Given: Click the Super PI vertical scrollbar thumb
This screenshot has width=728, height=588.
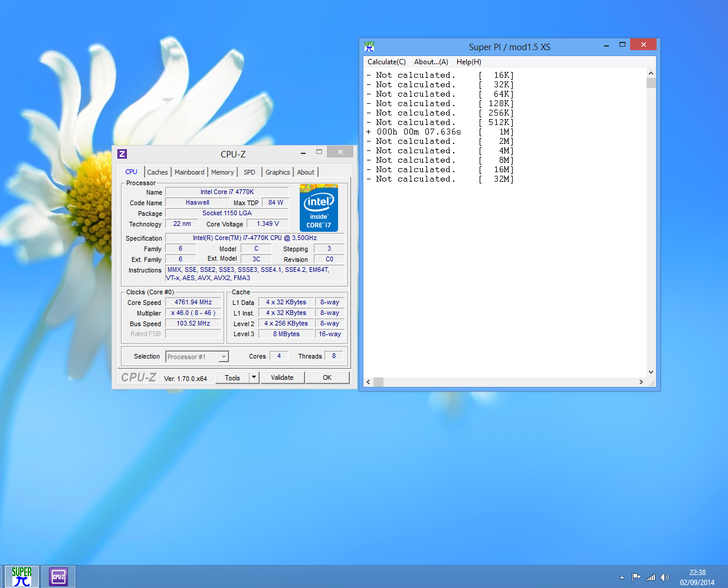Looking at the screenshot, I should [x=651, y=83].
